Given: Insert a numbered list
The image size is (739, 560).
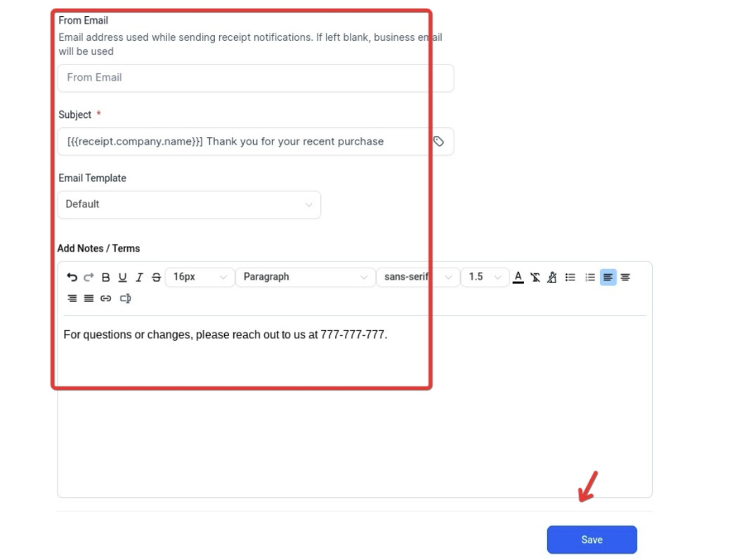Looking at the screenshot, I should coord(589,277).
